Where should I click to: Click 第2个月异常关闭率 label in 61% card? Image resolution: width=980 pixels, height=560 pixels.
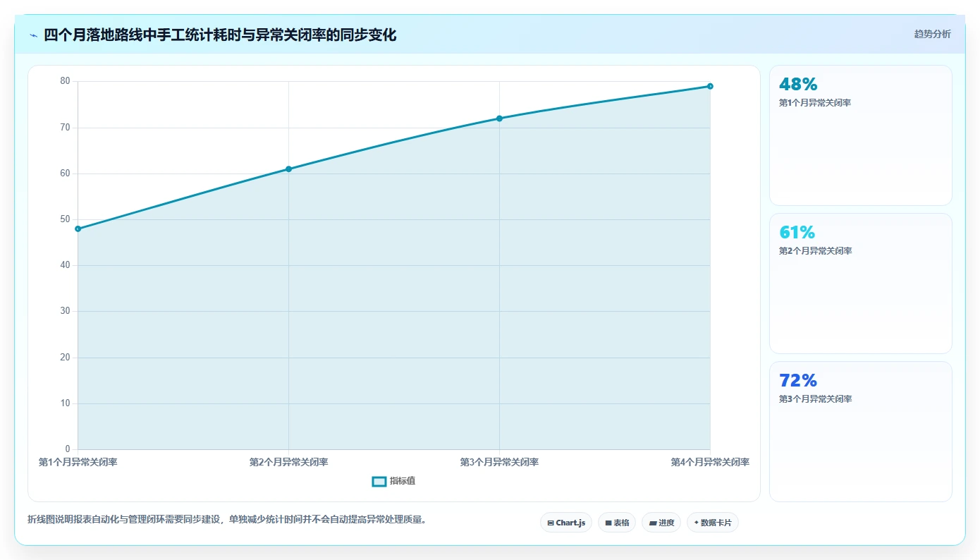(x=815, y=251)
